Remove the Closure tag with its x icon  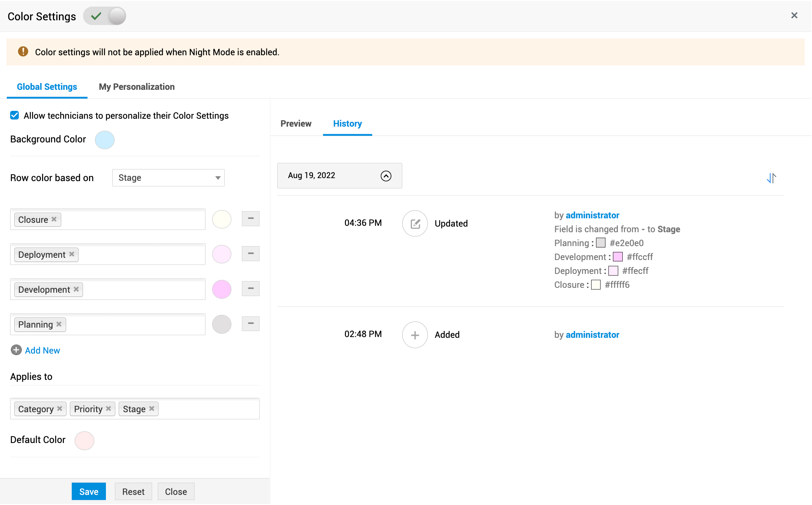click(54, 219)
